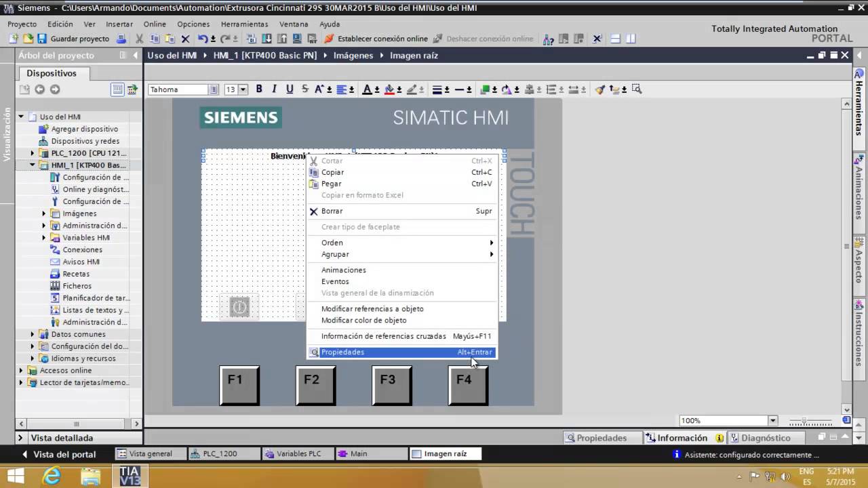
Task: Select Animaciones from the context menu
Action: pos(401,270)
